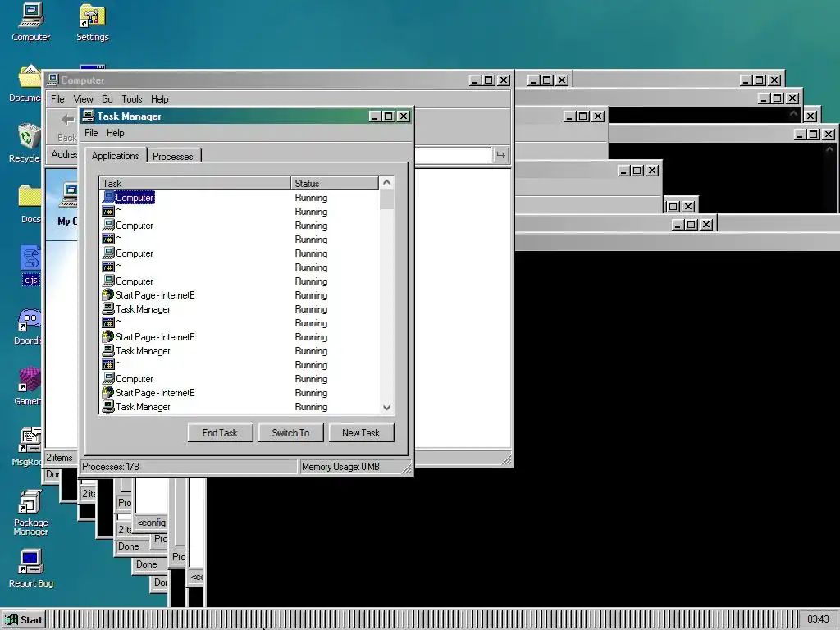Minimize the Task Manager window

coord(375,116)
